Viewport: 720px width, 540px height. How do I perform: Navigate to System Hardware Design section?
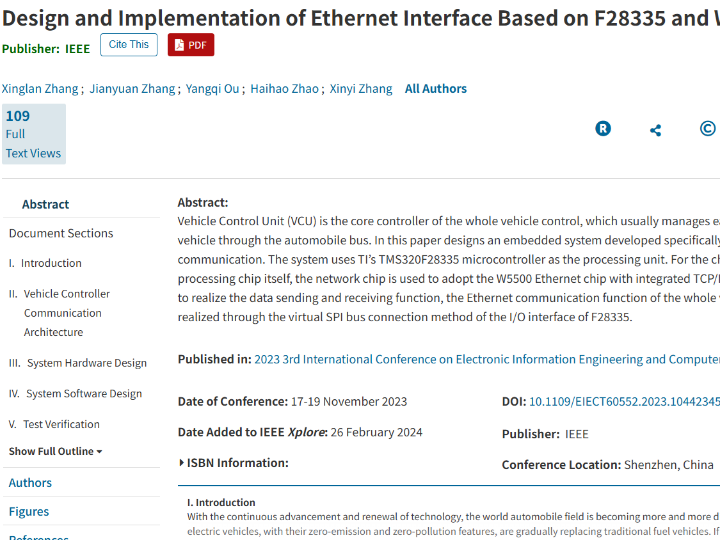(x=86, y=363)
